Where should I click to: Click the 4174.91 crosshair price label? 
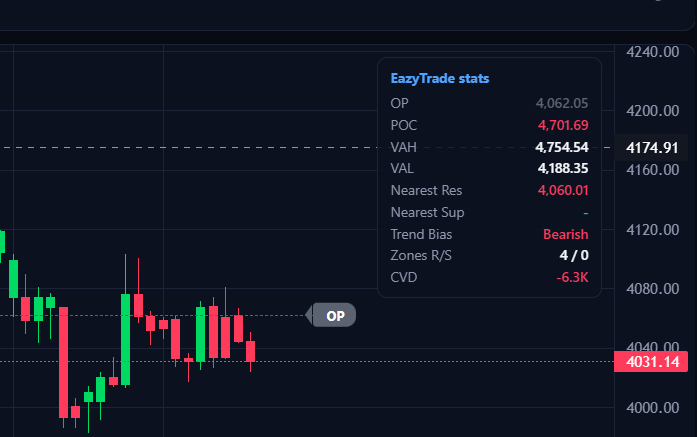[652, 148]
